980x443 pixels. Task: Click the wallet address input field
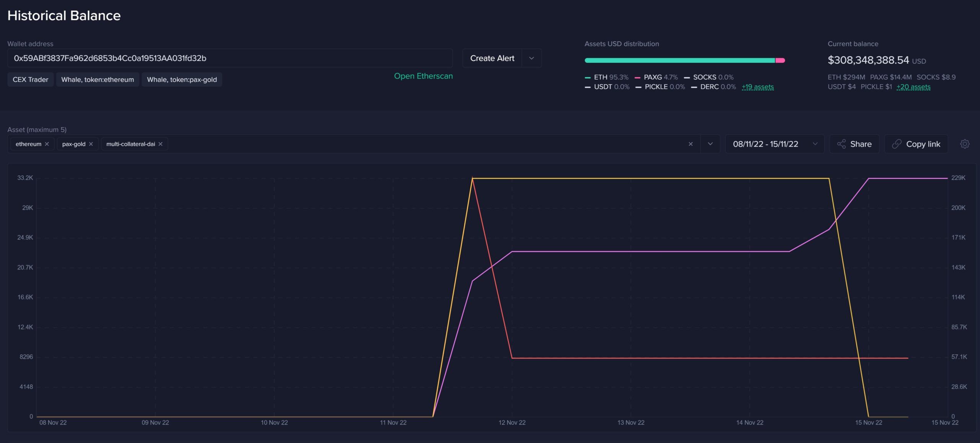[x=230, y=58]
